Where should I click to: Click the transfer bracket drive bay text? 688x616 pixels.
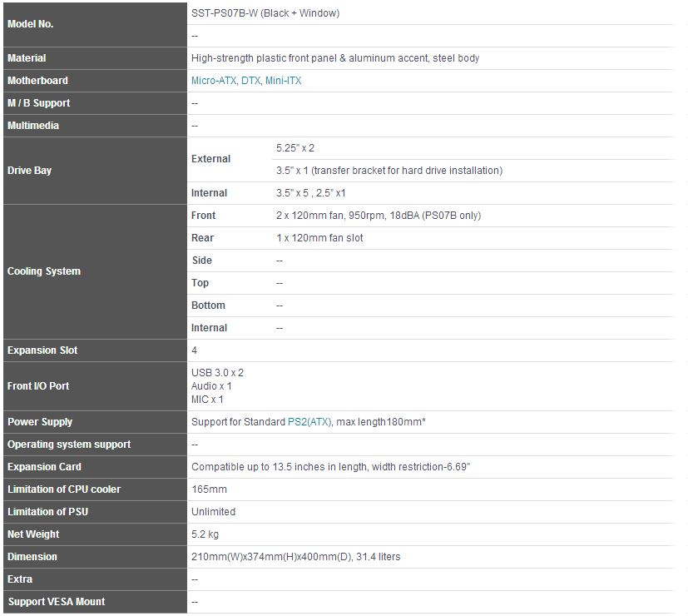389,171
